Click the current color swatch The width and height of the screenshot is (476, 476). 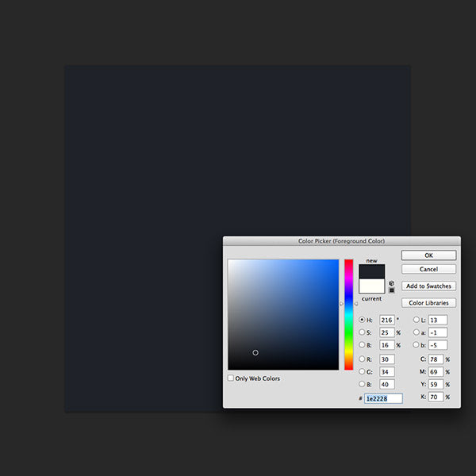click(x=371, y=286)
